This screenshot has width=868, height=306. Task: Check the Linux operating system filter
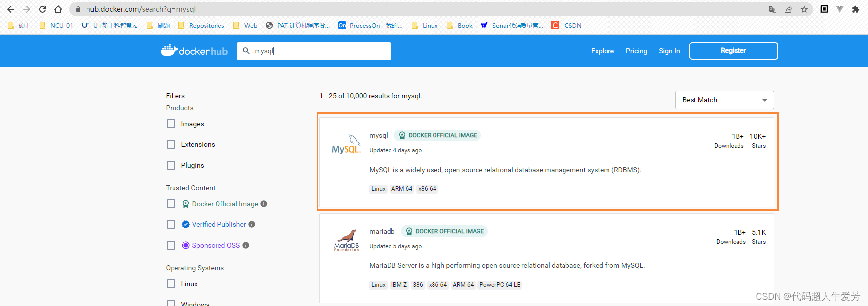(171, 284)
